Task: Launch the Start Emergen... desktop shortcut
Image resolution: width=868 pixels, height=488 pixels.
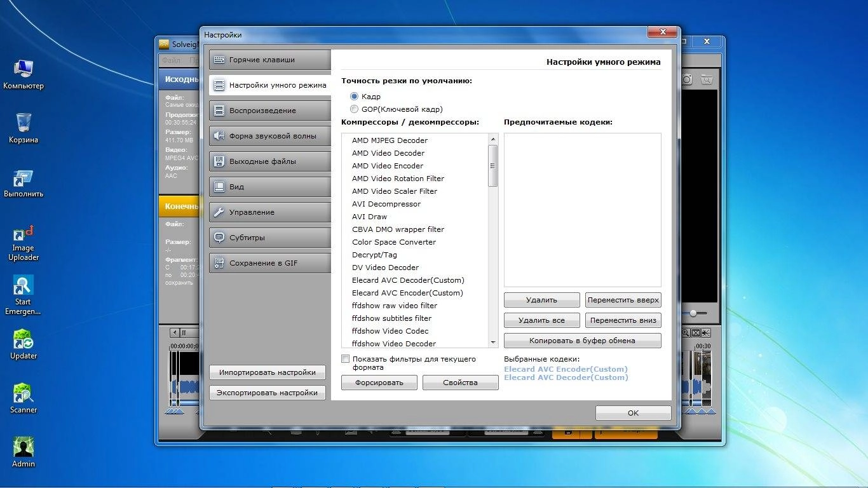Action: 24,295
